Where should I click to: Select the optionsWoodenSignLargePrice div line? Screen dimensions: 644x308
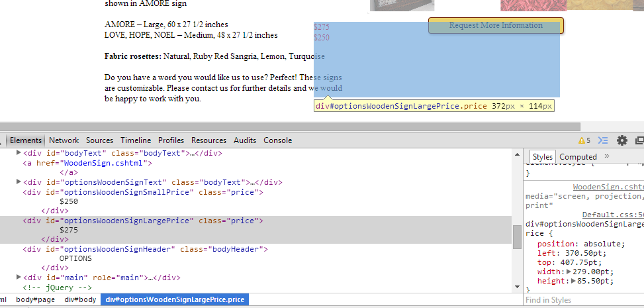pos(142,221)
